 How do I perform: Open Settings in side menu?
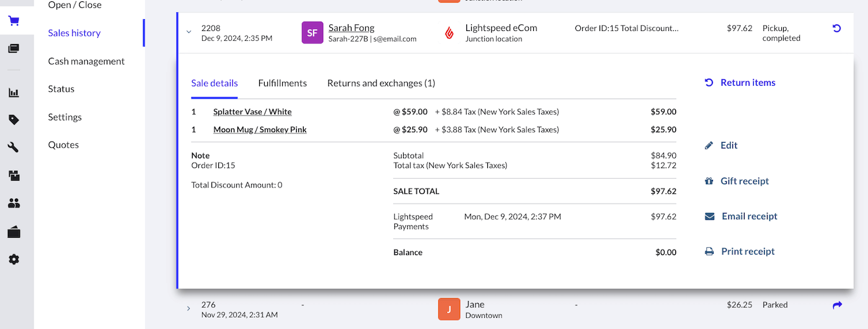coord(65,117)
